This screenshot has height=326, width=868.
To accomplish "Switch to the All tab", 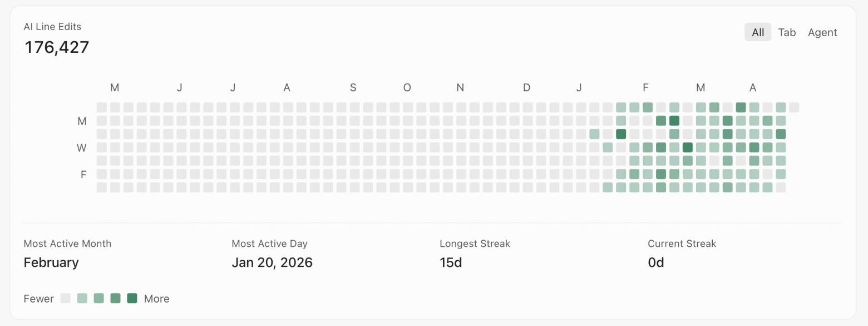I will pyautogui.click(x=758, y=32).
